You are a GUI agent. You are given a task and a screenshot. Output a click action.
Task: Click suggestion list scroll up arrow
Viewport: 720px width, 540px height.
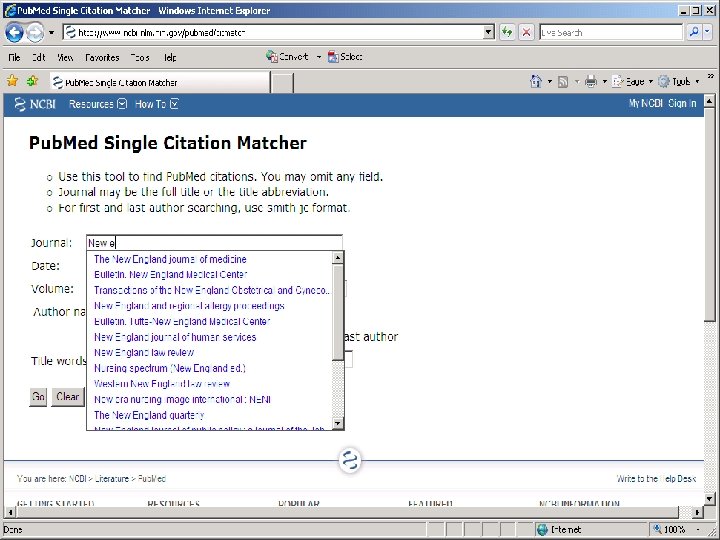click(x=338, y=258)
